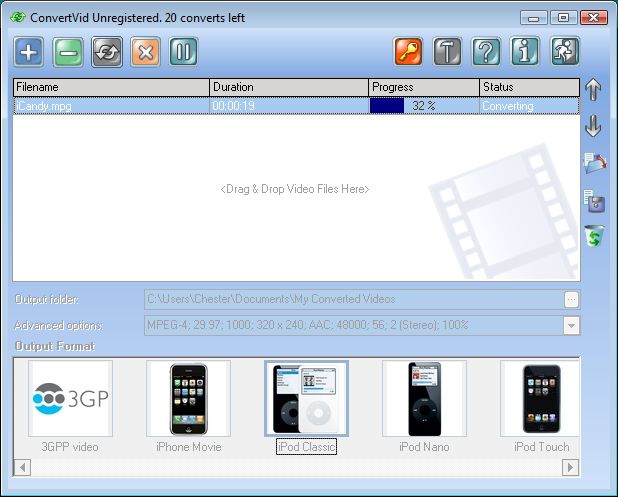618x497 pixels.
Task: Select the iPhone Movie output format
Action: [x=187, y=399]
